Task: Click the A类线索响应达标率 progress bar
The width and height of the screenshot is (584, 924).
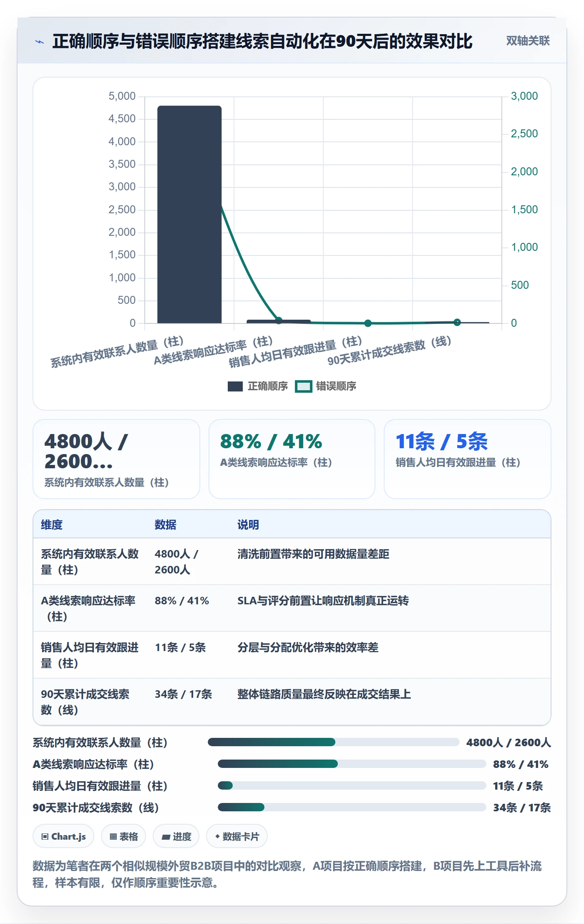Action: pyautogui.click(x=352, y=764)
